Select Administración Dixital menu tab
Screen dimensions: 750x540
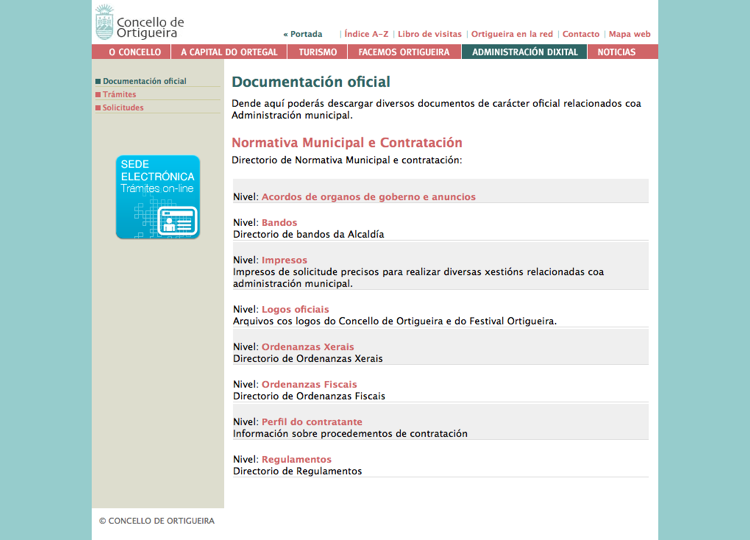[525, 52]
